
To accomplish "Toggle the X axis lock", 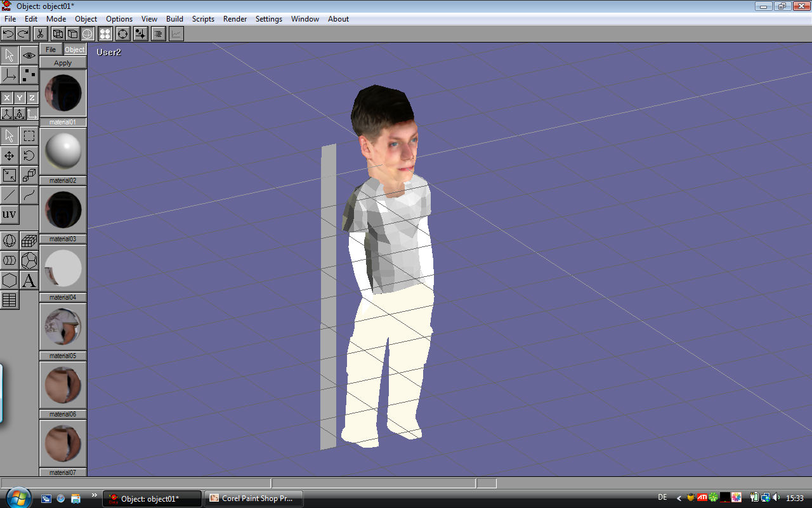I will point(7,98).
